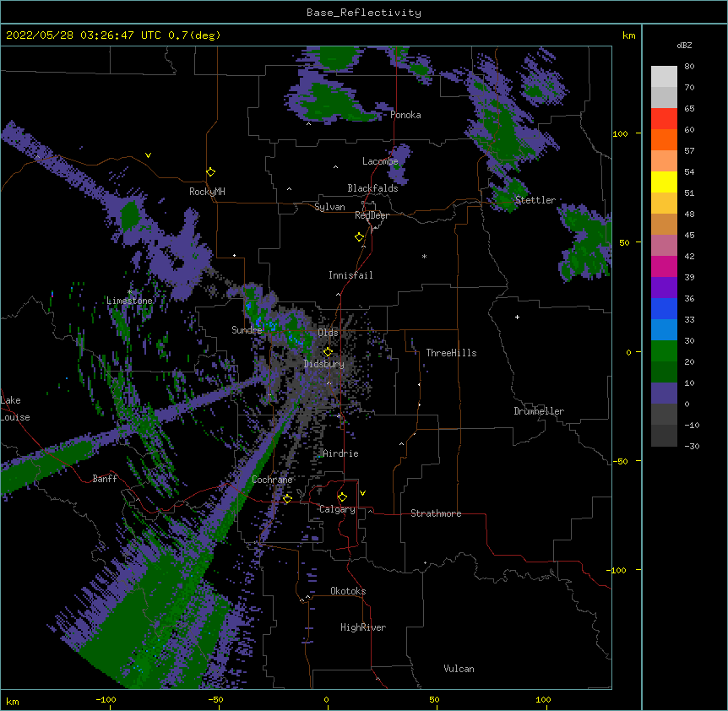The height and width of the screenshot is (711, 728).
Task: Click the Innisfail label
Action: pyautogui.click(x=350, y=275)
